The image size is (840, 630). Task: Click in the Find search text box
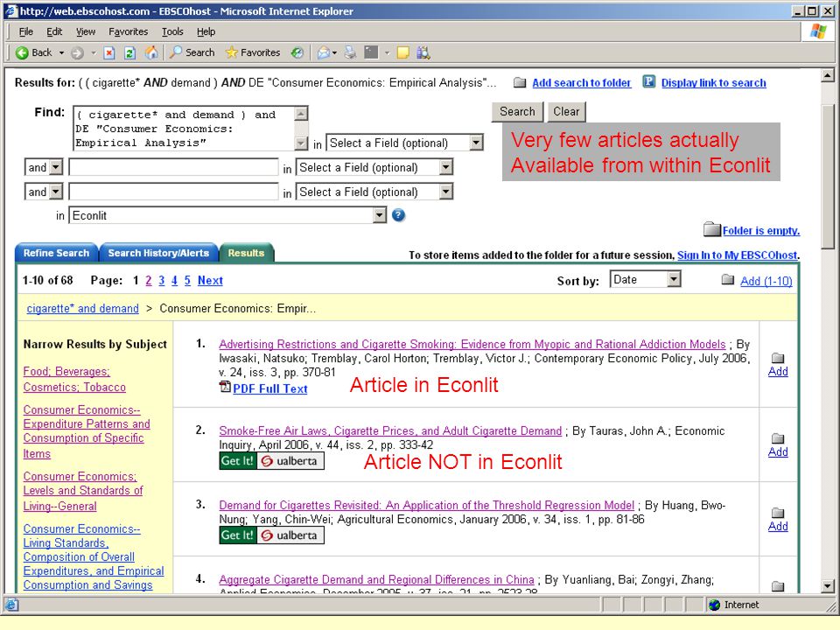[185, 129]
